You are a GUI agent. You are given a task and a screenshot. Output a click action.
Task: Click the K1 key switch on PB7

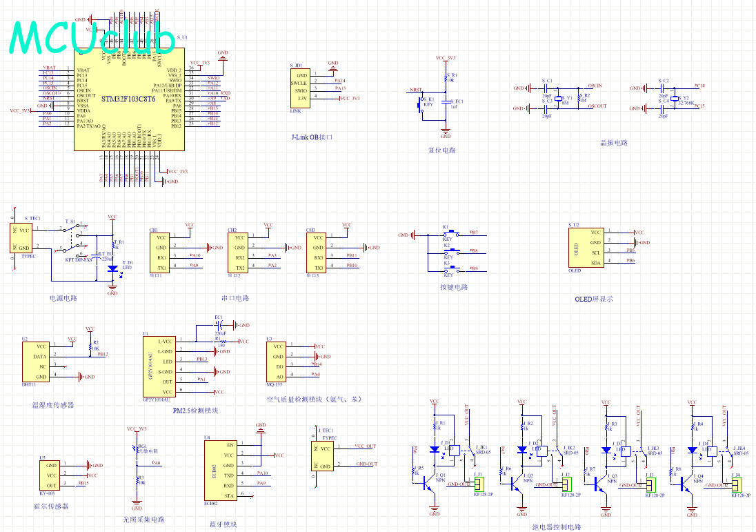tap(451, 234)
